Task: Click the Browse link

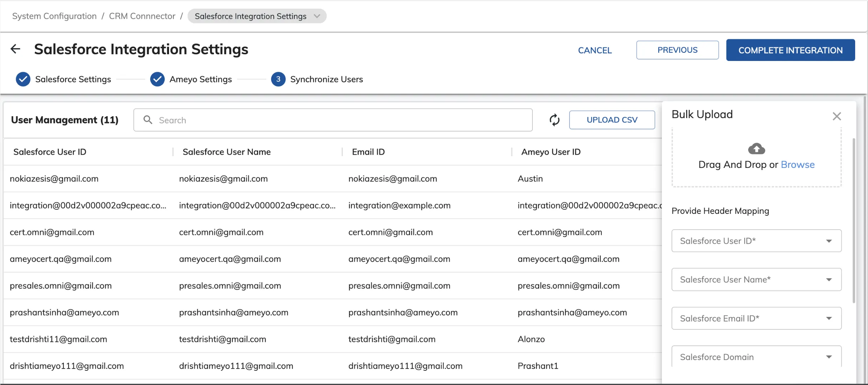Action: point(798,164)
